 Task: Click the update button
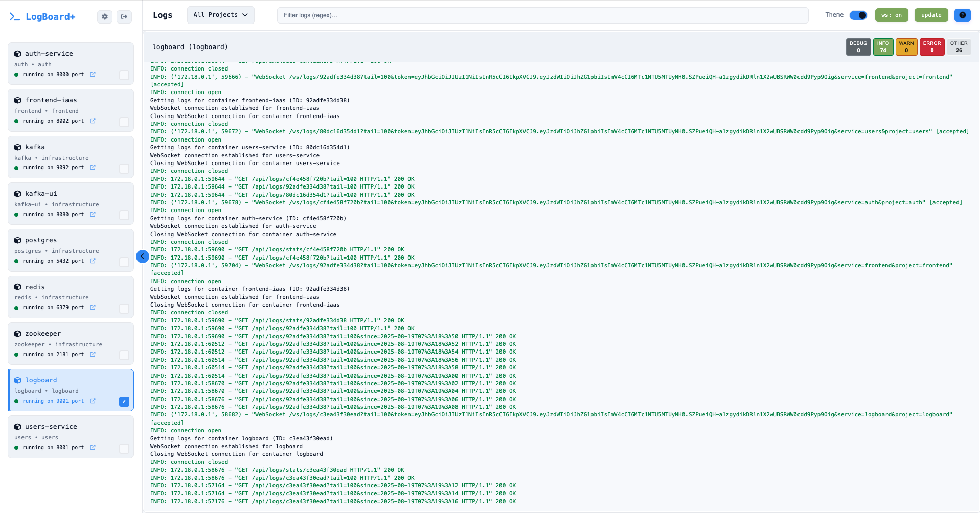931,15
